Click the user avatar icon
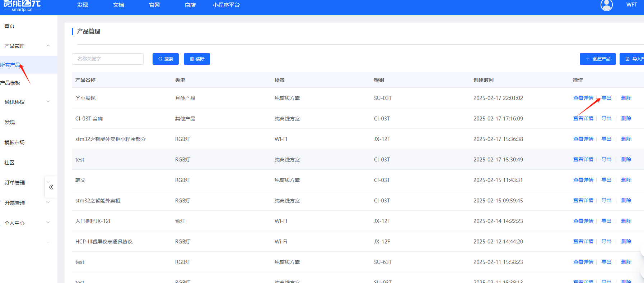The image size is (644, 283). click(606, 5)
